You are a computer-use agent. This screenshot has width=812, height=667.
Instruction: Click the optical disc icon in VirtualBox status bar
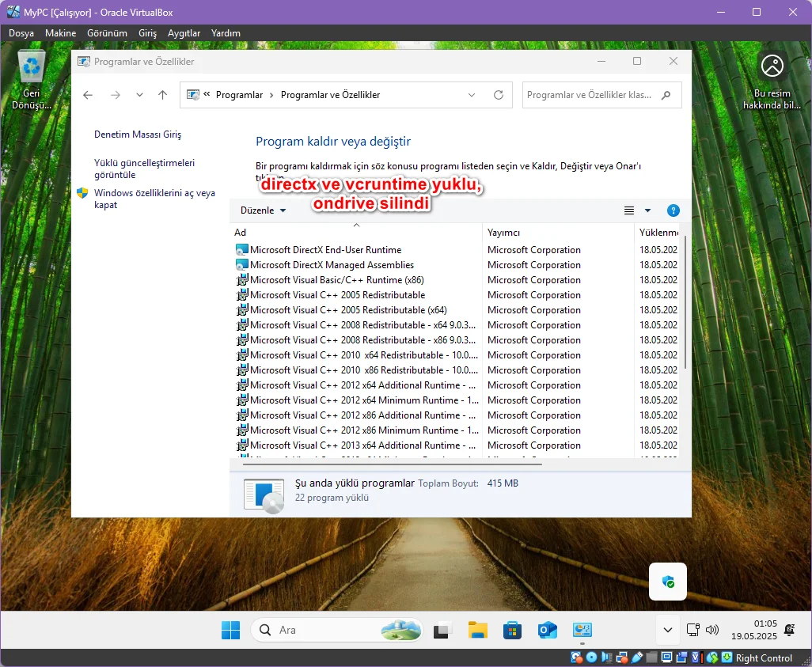591,658
